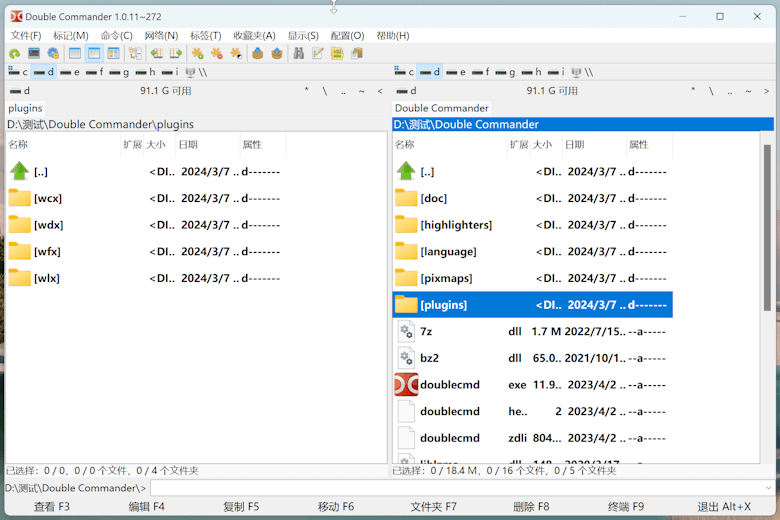This screenshot has width=780, height=520.
Task: Open left panel drive d dropdown
Action: click(20, 91)
